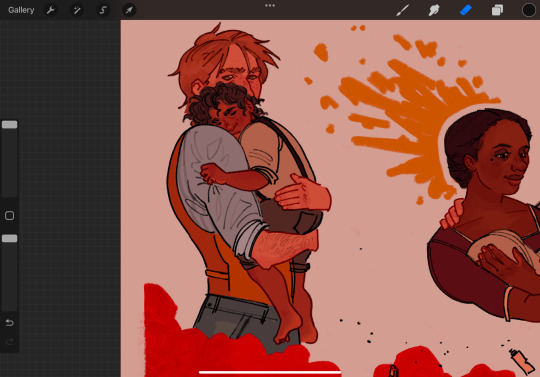Open the active color picker circle

pyautogui.click(x=529, y=10)
